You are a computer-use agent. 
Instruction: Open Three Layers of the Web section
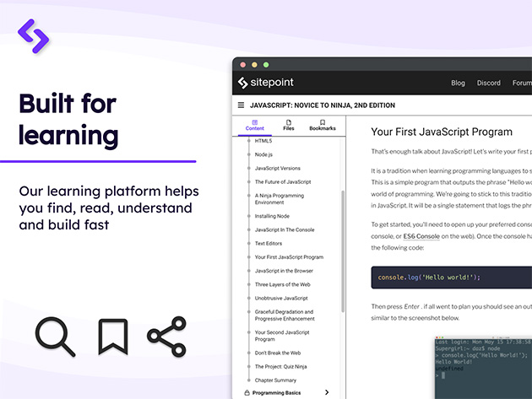[x=283, y=284]
